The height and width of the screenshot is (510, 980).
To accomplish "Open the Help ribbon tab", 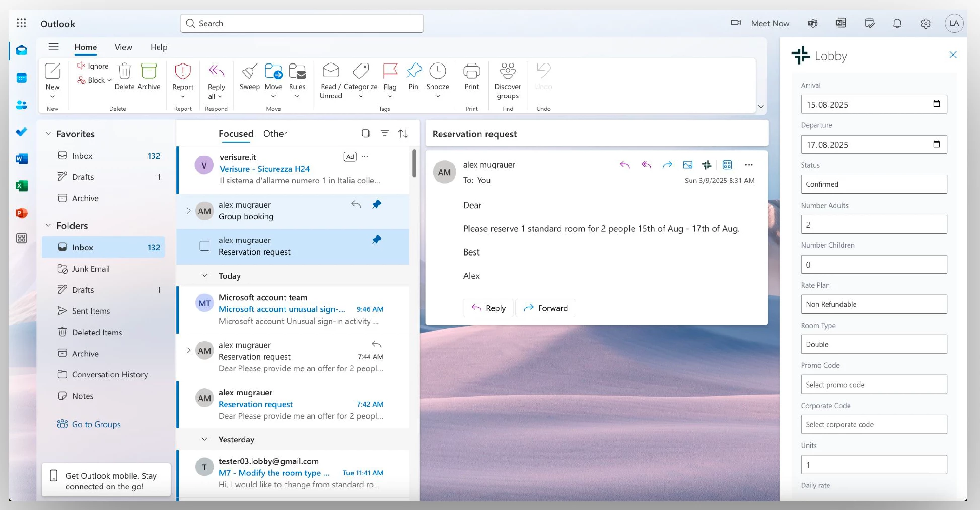I will 159,47.
